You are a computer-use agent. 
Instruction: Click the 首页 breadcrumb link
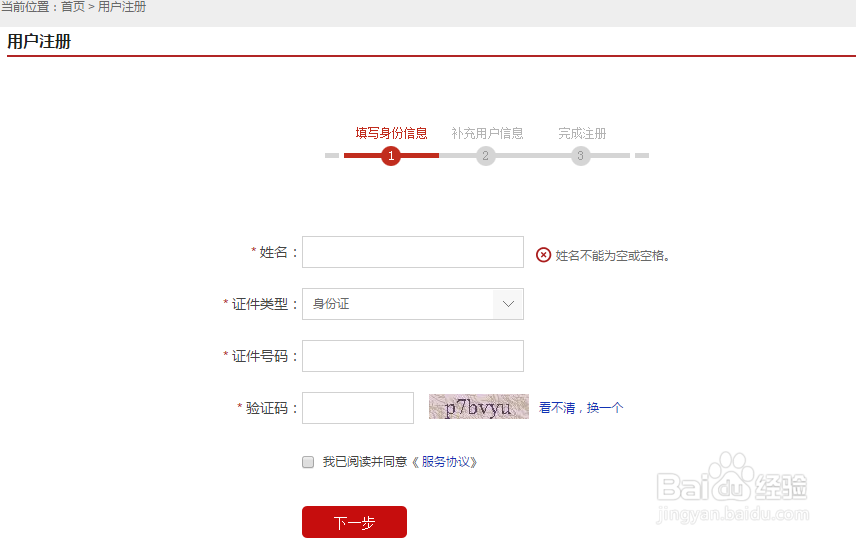(x=73, y=7)
